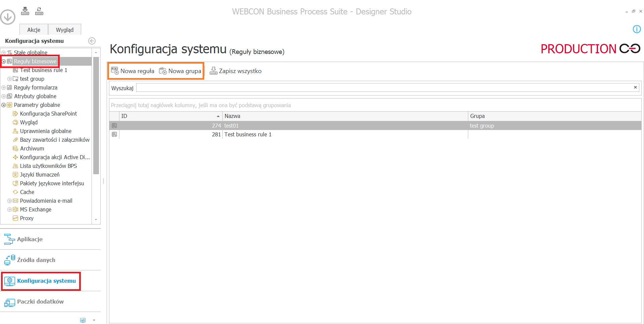Select Atrybuty globalne in tree

(x=35, y=96)
